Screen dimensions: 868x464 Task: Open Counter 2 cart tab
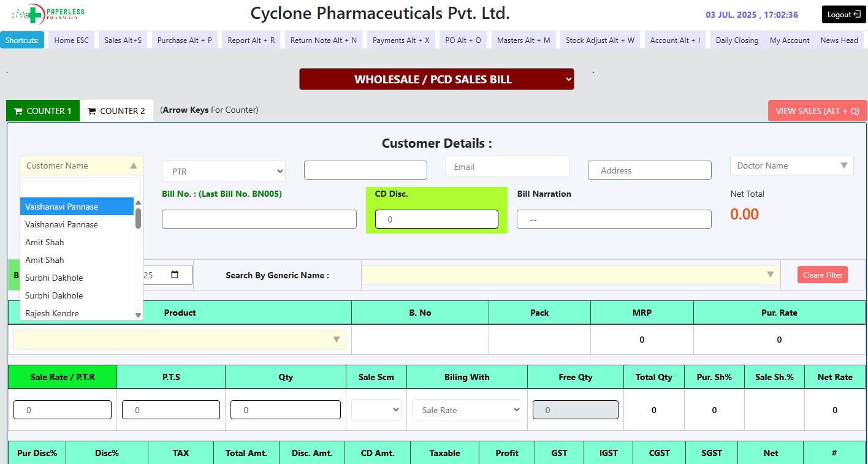click(x=116, y=111)
